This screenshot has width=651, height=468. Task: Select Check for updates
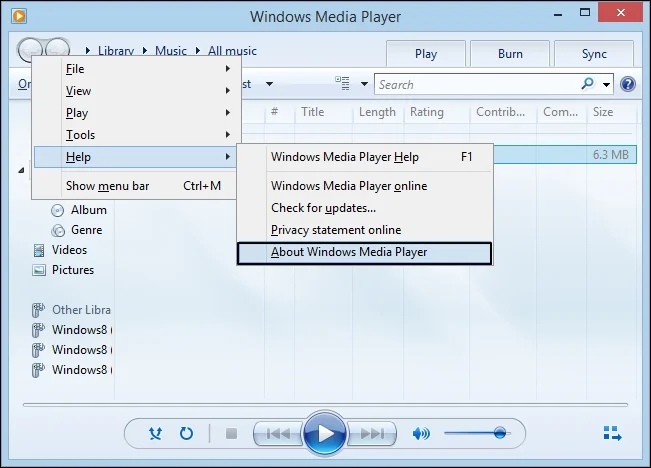pyautogui.click(x=365, y=208)
